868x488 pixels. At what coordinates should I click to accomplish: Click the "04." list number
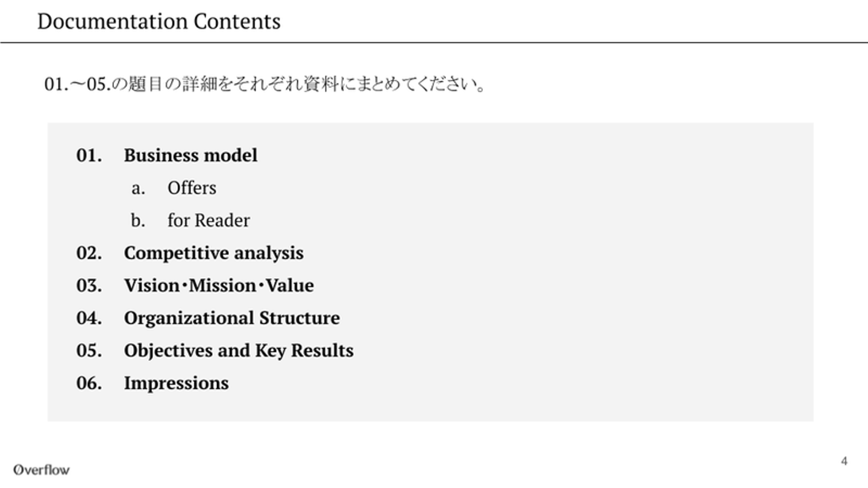89,318
